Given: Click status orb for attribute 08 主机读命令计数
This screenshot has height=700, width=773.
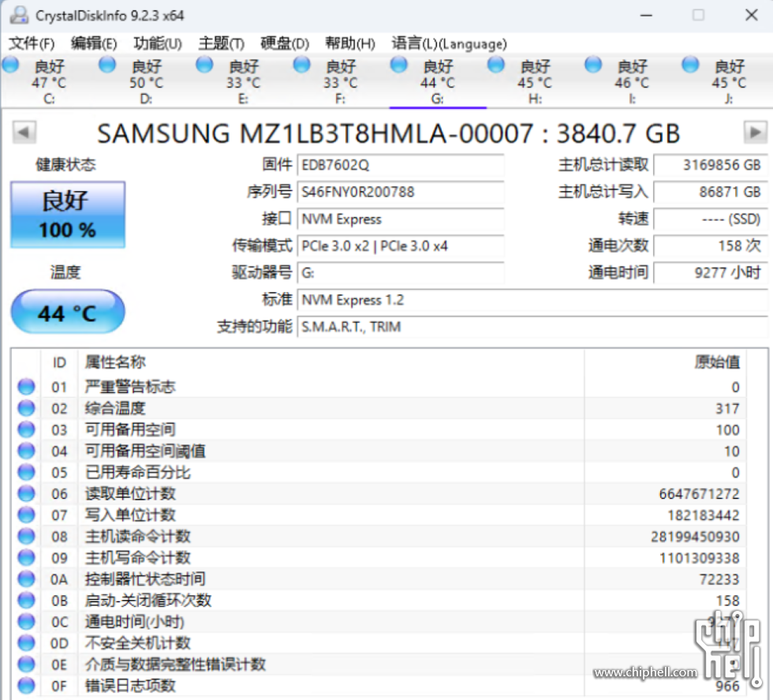Looking at the screenshot, I should (x=26, y=536).
